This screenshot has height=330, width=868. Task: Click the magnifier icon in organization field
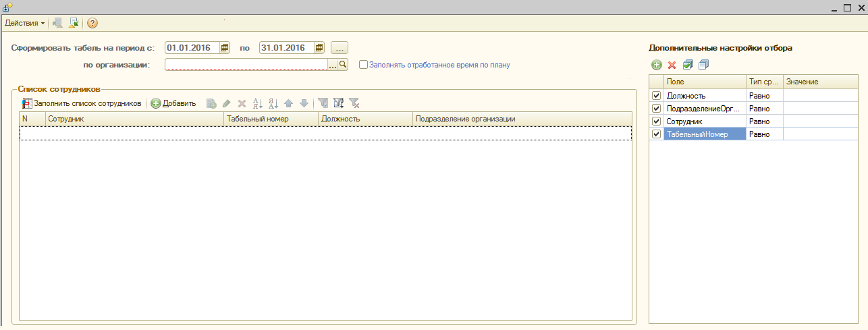point(342,65)
